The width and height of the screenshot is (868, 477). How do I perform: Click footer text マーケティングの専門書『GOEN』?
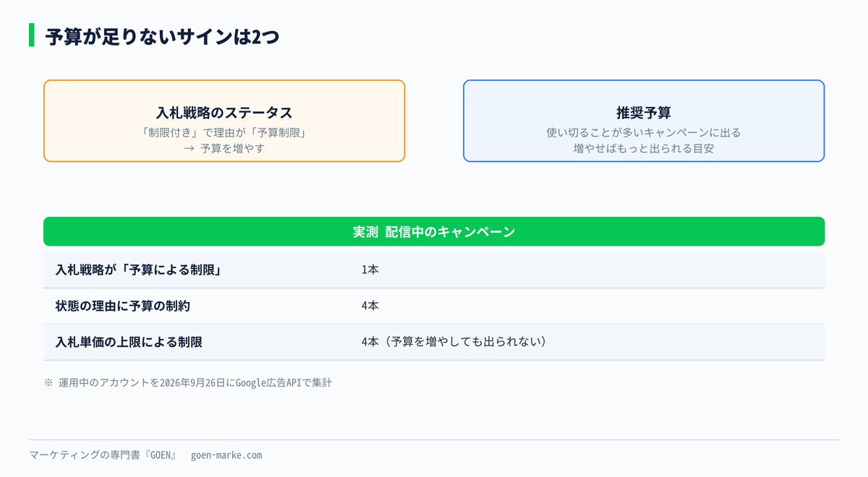point(103,455)
